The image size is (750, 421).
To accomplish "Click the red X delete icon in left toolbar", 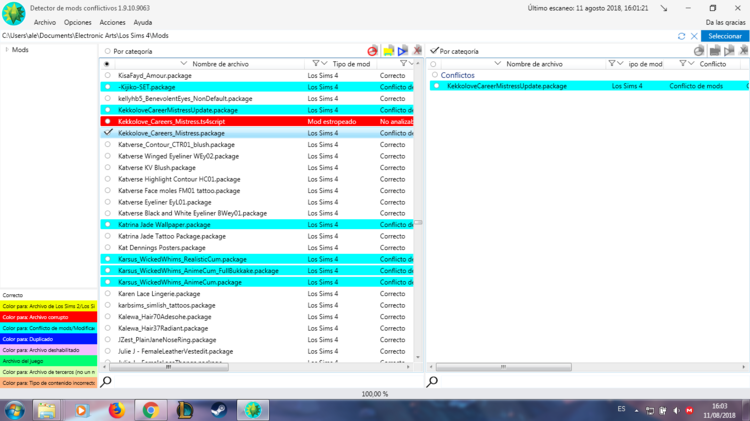I will (x=417, y=50).
